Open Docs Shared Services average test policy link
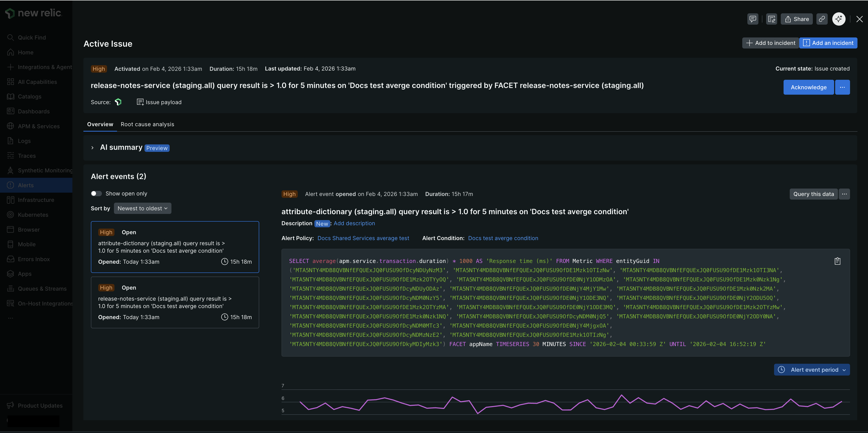The image size is (868, 433). pyautogui.click(x=363, y=238)
